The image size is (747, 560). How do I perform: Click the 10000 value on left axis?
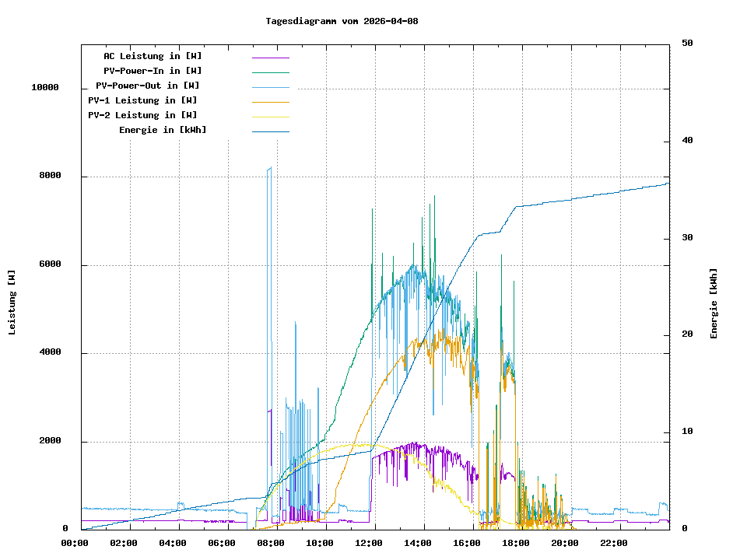tap(45, 88)
